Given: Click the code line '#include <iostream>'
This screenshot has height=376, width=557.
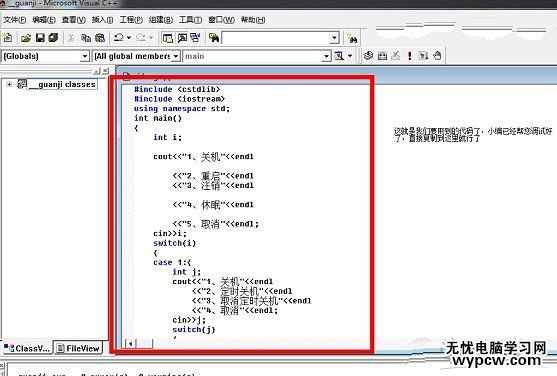Looking at the screenshot, I should click(179, 99).
